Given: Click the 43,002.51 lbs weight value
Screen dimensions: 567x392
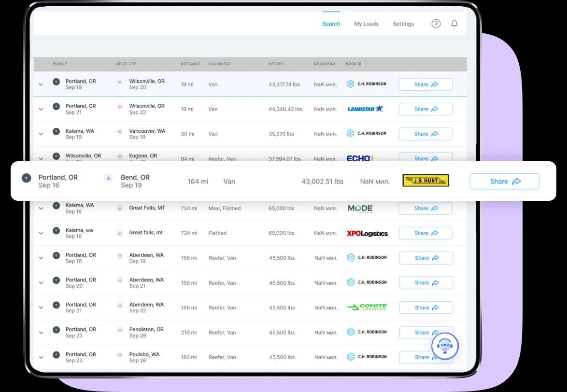Looking at the screenshot, I should (323, 182).
